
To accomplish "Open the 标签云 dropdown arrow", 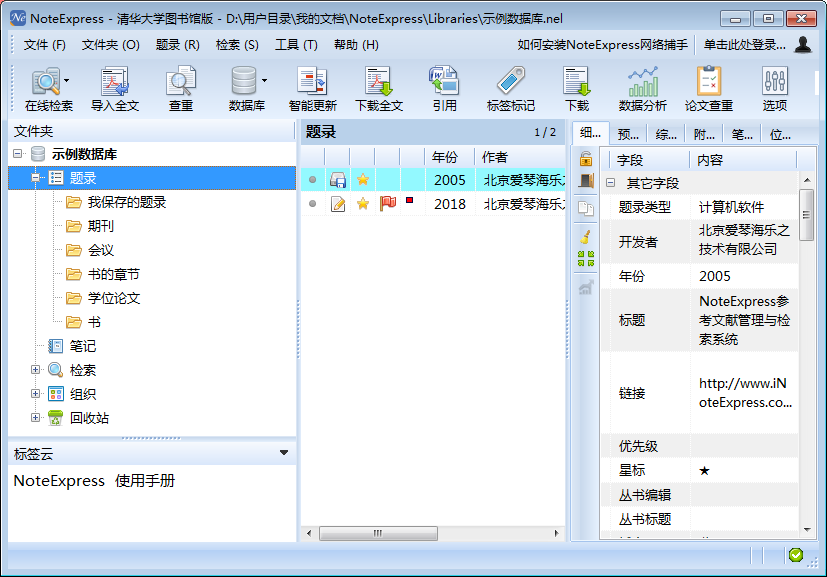I will coord(284,453).
